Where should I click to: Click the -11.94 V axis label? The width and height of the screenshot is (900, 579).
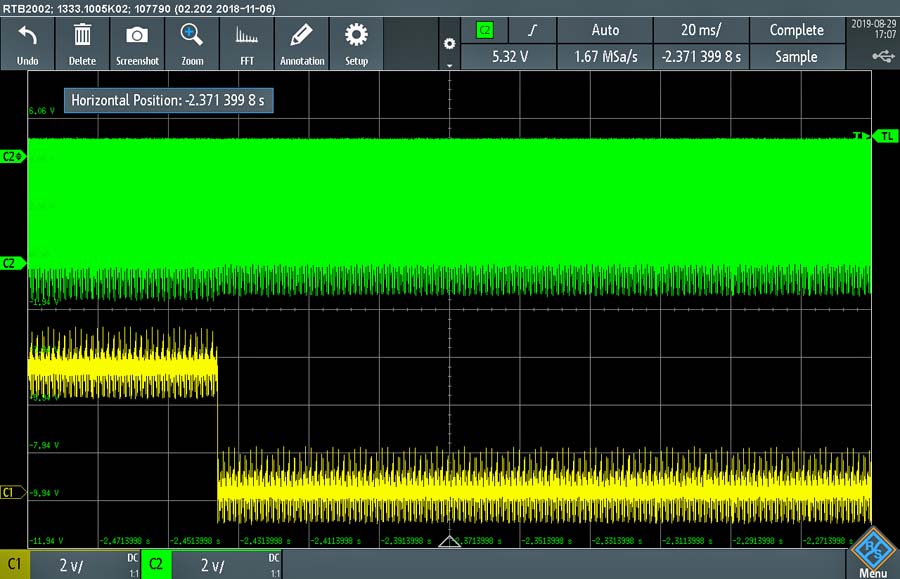click(x=46, y=541)
